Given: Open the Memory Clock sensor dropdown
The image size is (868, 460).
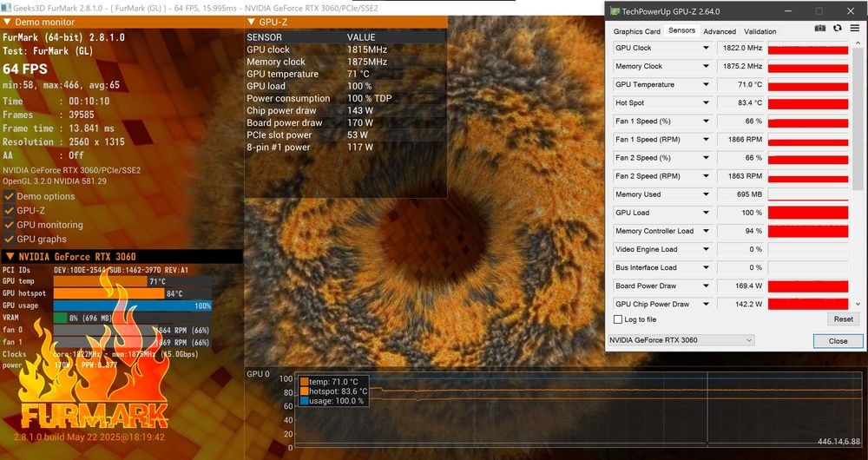Looking at the screenshot, I should (x=706, y=67).
